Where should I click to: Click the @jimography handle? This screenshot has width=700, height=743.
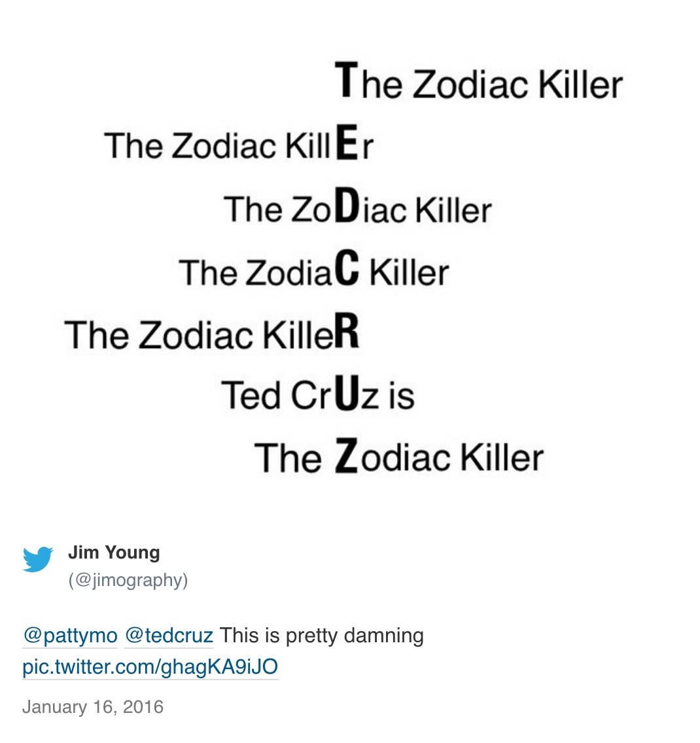click(x=128, y=580)
